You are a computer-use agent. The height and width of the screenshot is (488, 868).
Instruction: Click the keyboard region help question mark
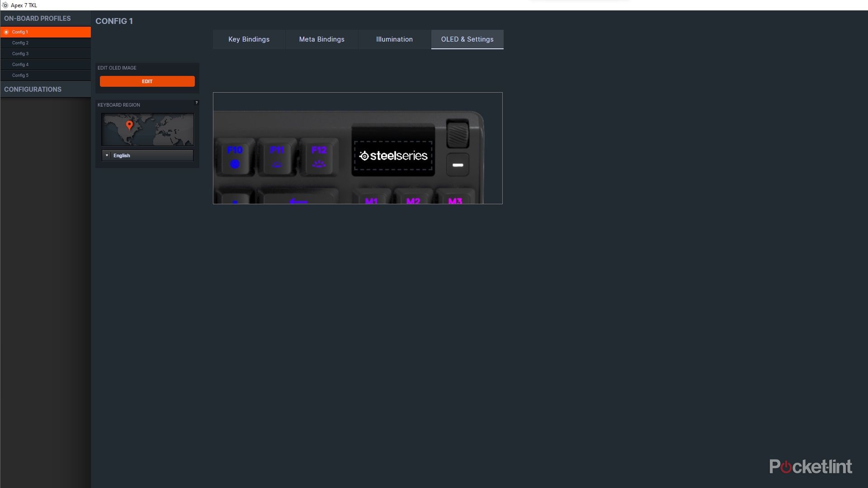tap(196, 103)
